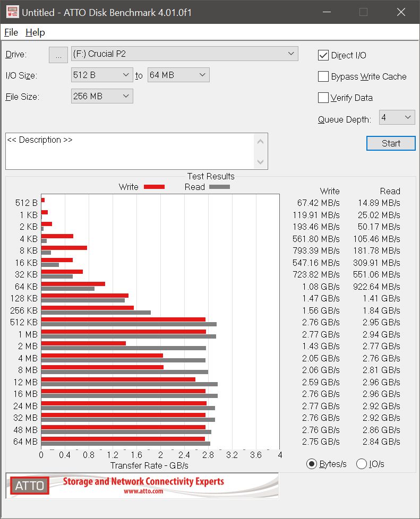Open the I/O Size end dropdown (64 MB)
Screen dimensions: 420x519
click(x=178, y=75)
